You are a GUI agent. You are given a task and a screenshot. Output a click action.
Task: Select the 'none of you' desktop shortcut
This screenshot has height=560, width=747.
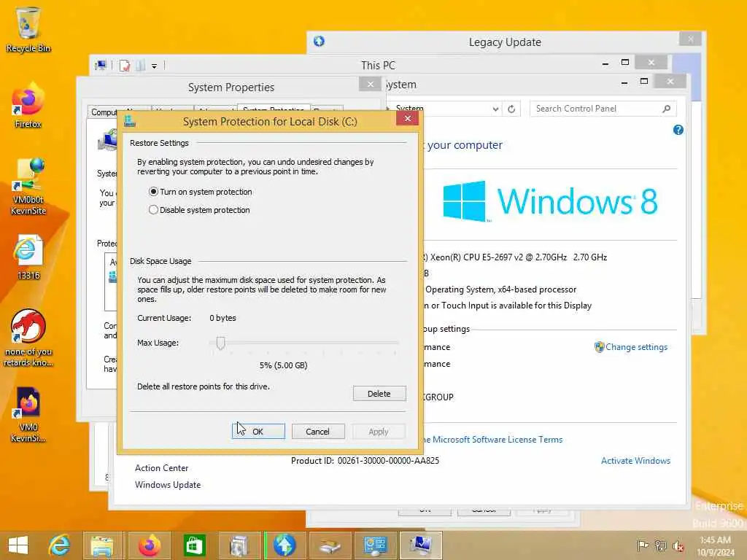pyautogui.click(x=28, y=338)
